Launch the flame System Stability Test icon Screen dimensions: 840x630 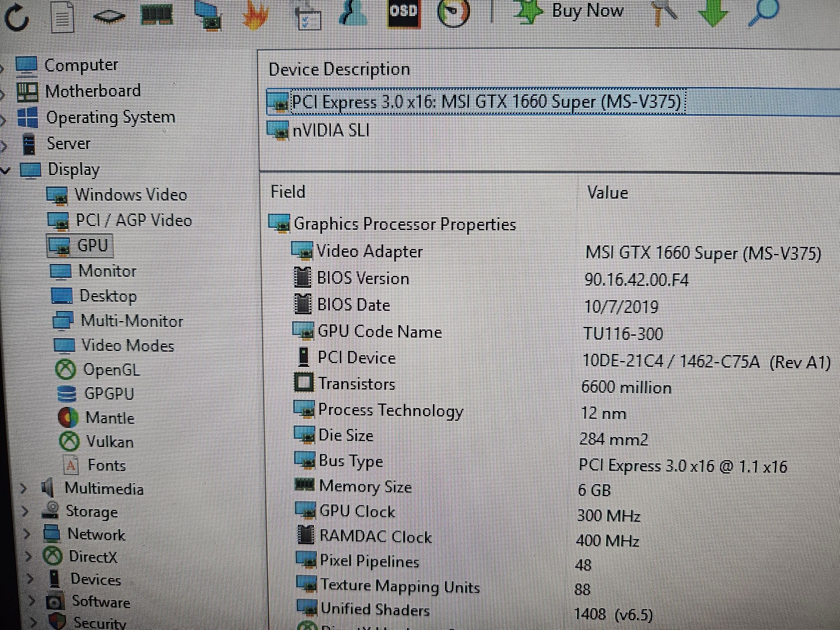pyautogui.click(x=256, y=16)
